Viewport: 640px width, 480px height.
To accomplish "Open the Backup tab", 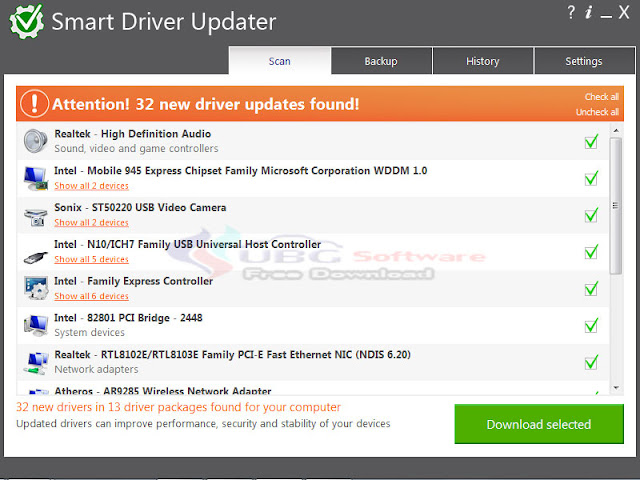I will [x=381, y=61].
